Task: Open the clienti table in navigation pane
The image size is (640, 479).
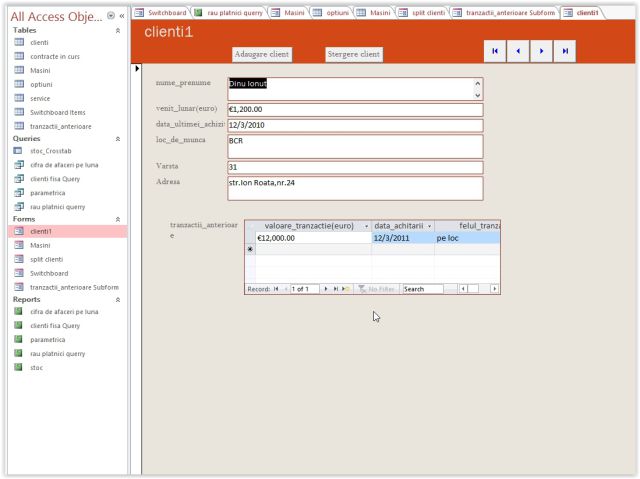Action: (39, 42)
